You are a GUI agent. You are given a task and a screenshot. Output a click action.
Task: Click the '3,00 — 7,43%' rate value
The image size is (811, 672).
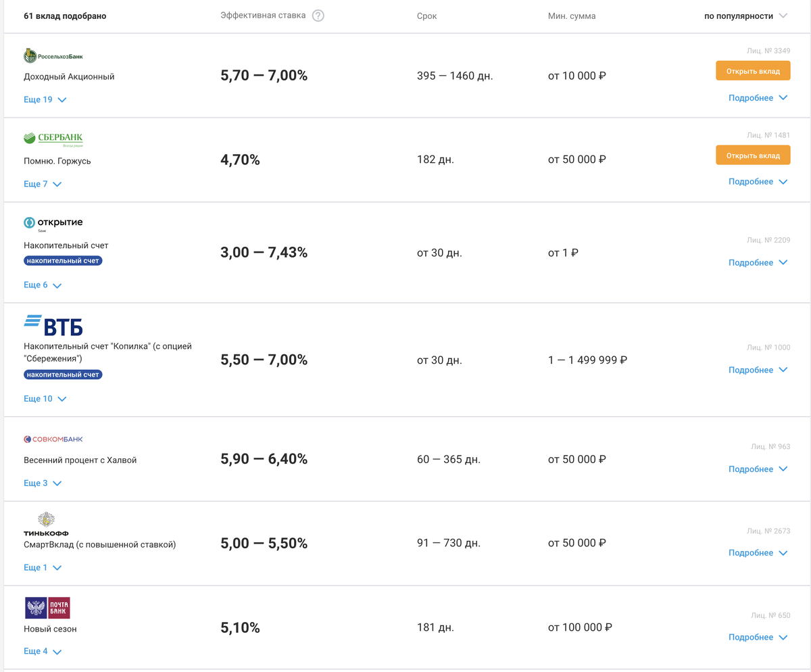tap(264, 253)
